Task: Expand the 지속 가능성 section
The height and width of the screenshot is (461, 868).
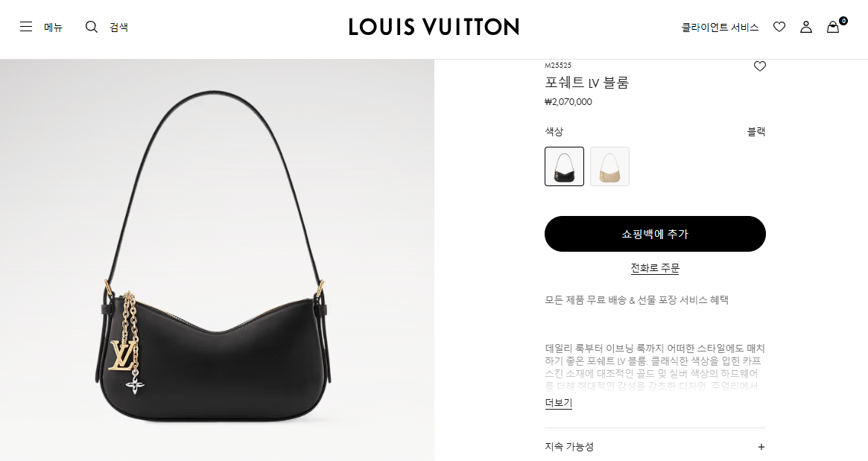Action: click(655, 447)
